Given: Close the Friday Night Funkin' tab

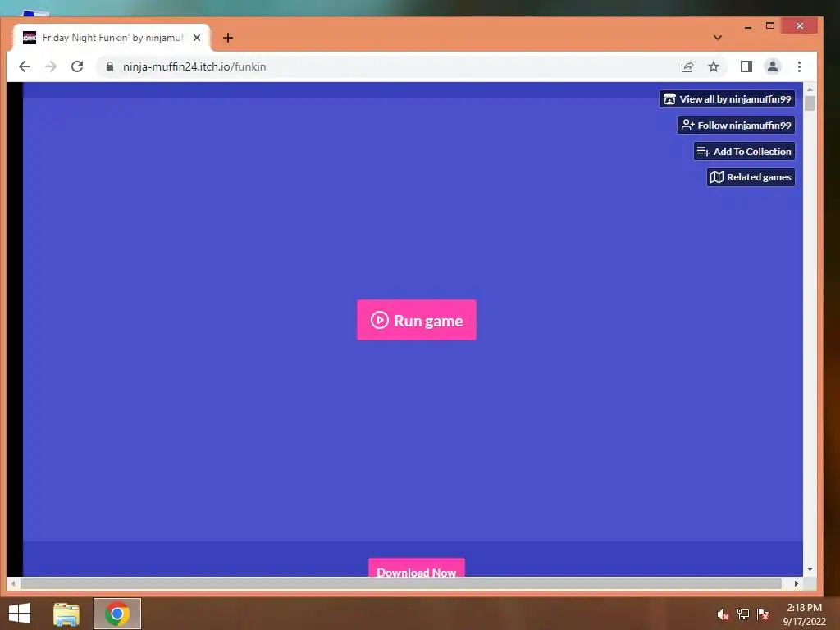Looking at the screenshot, I should [x=197, y=38].
